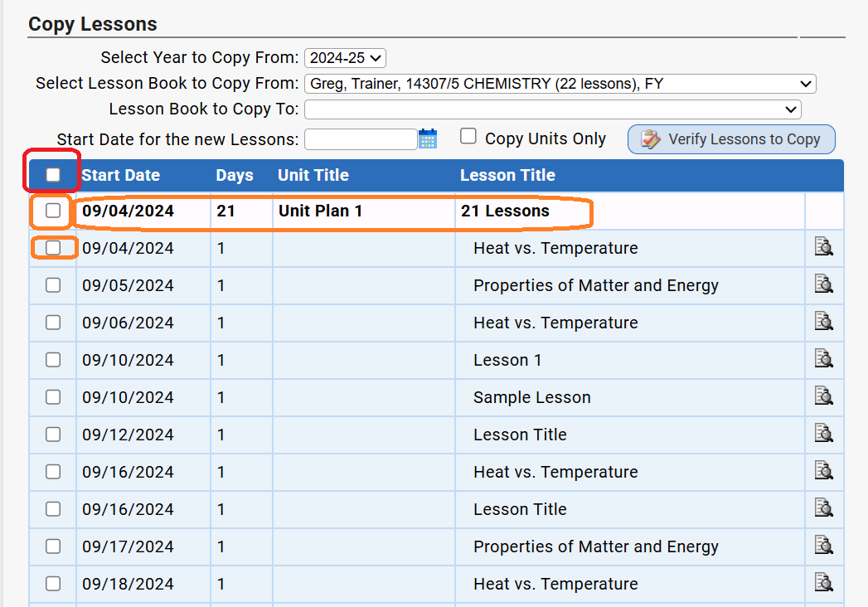Screen dimensions: 868x607
Task: Open the calendar picker for the start date
Action: (428, 138)
